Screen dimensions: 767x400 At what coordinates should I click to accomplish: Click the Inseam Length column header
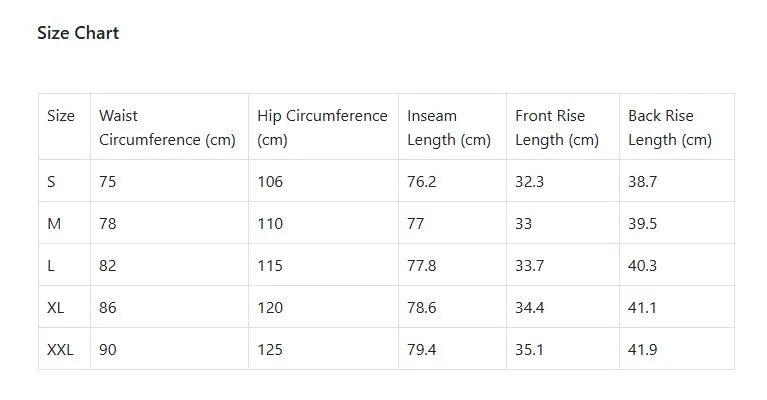point(448,128)
